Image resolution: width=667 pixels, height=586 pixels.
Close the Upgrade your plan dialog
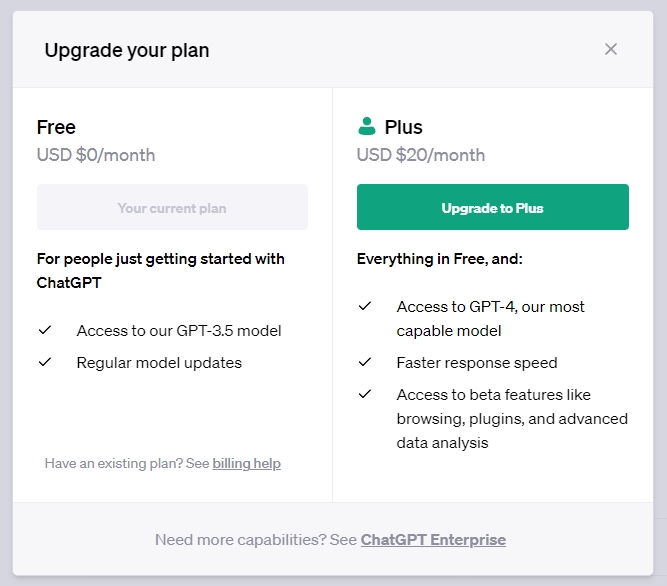(x=611, y=49)
